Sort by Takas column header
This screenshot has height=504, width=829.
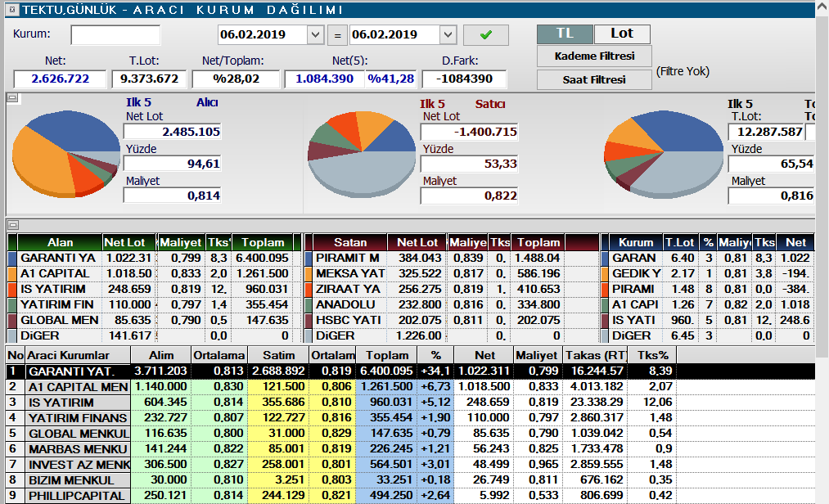[x=596, y=355]
